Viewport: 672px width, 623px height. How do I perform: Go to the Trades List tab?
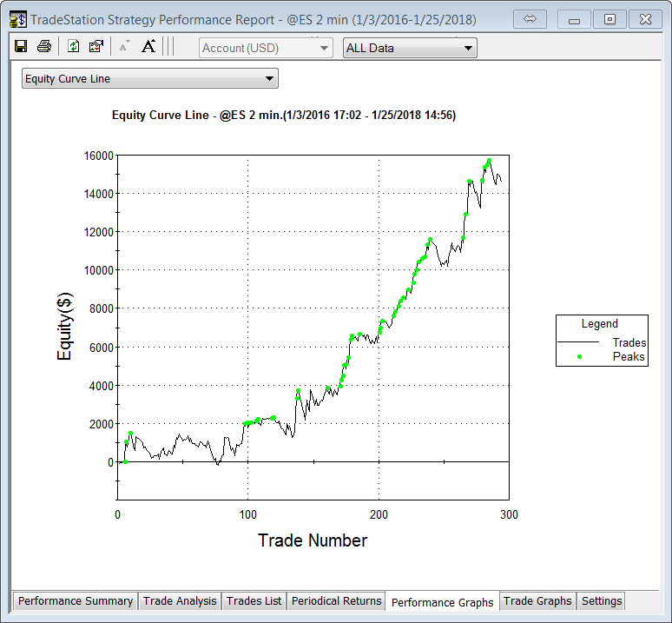coord(254,601)
